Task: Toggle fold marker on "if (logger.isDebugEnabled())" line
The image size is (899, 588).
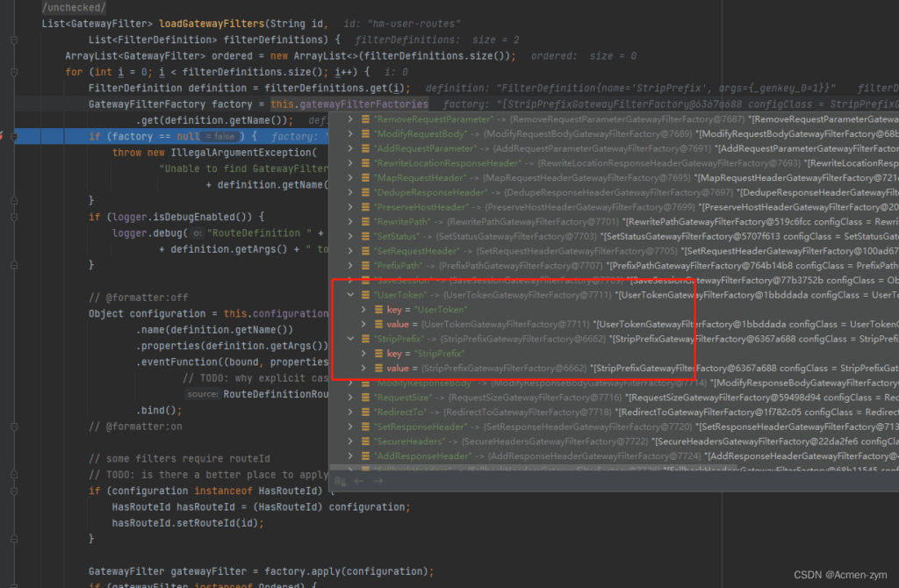Action: [x=14, y=217]
